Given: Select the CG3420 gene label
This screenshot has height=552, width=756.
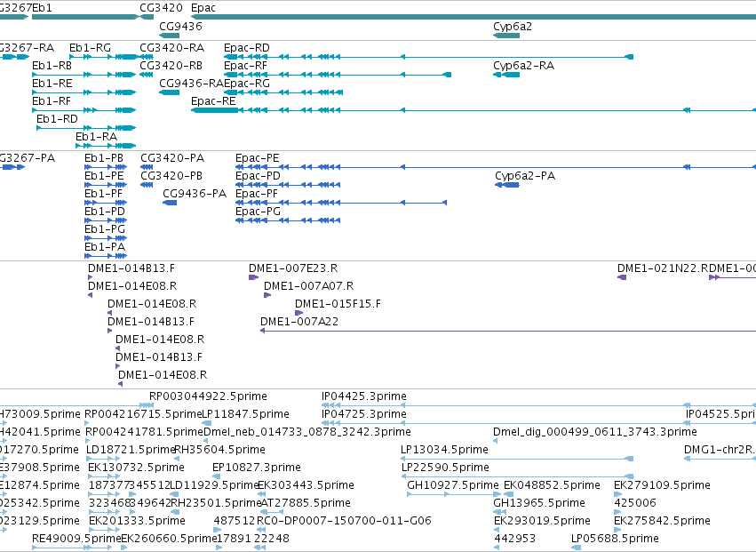Looking at the screenshot, I should 161,8.
